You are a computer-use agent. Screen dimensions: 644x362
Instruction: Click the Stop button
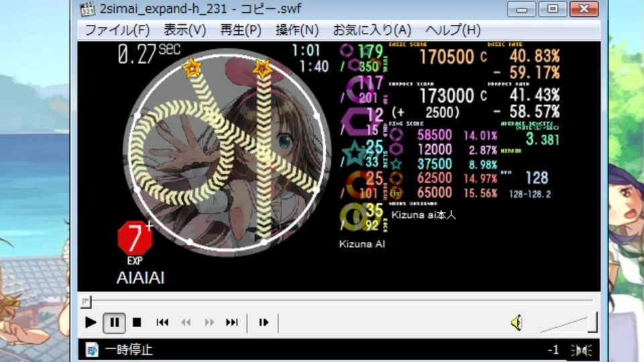point(137,322)
